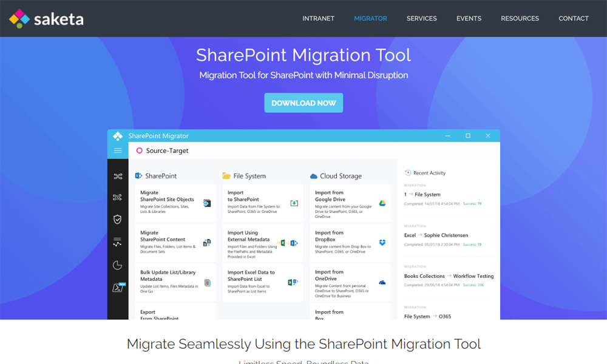607x364 pixels.
Task: Open the Services navigation menu
Action: pos(421,19)
